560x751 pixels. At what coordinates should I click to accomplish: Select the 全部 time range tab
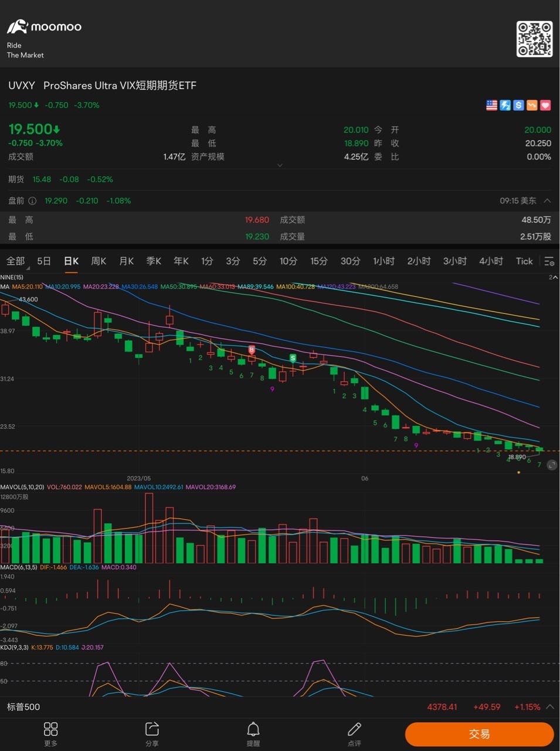[16, 261]
